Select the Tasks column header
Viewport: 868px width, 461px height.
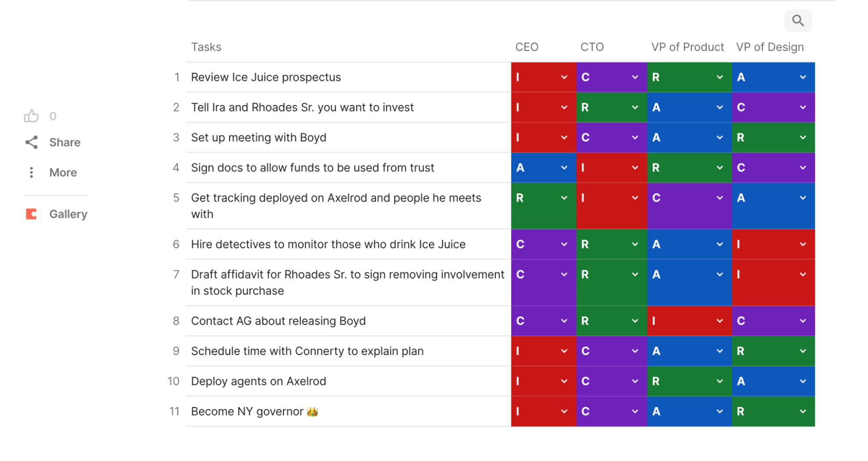coord(206,46)
